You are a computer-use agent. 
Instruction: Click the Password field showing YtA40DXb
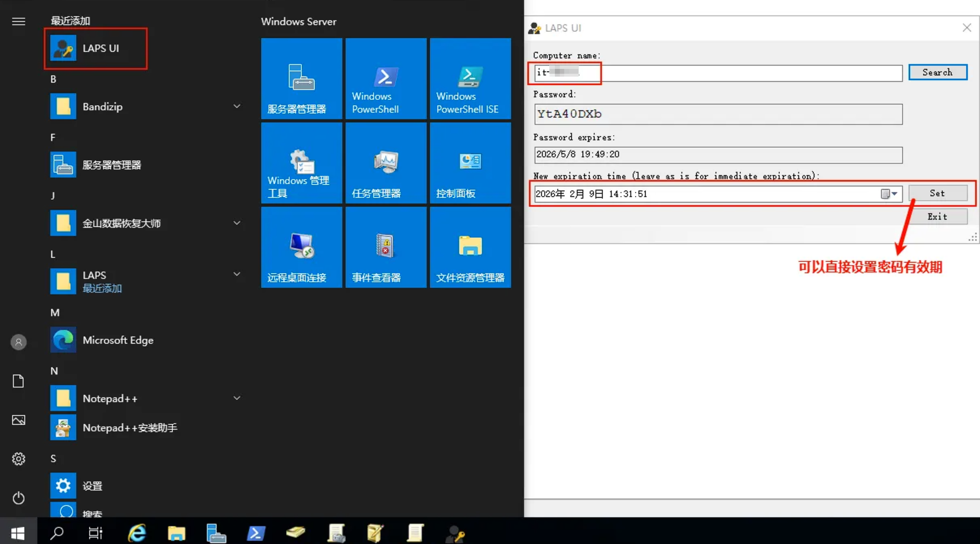[x=718, y=114]
